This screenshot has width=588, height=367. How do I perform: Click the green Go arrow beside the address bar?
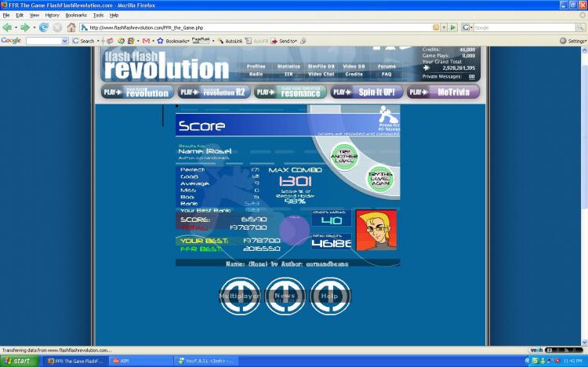[x=453, y=27]
